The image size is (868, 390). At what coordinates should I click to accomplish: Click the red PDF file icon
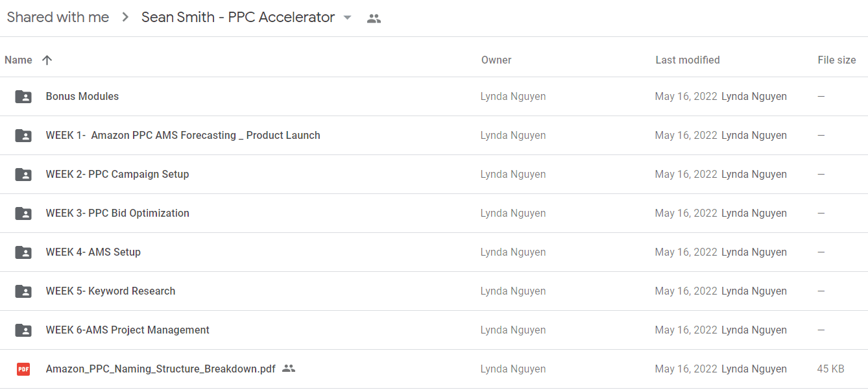(23, 369)
